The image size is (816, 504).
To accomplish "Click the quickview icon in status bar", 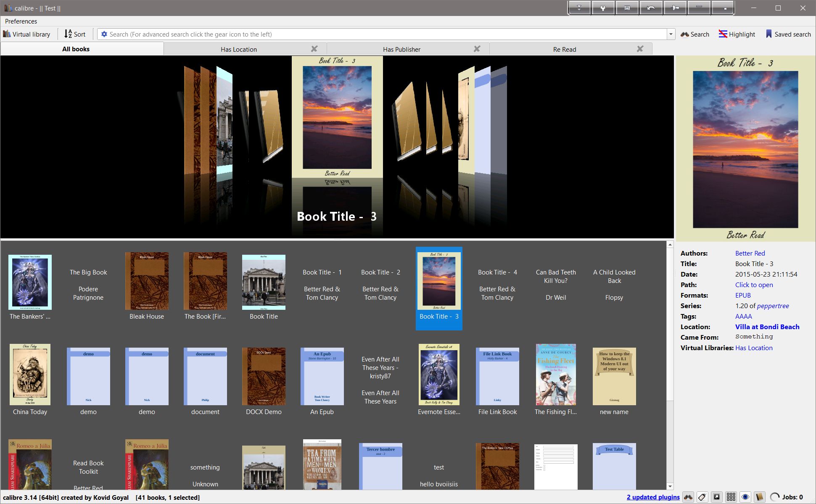I will (x=717, y=497).
